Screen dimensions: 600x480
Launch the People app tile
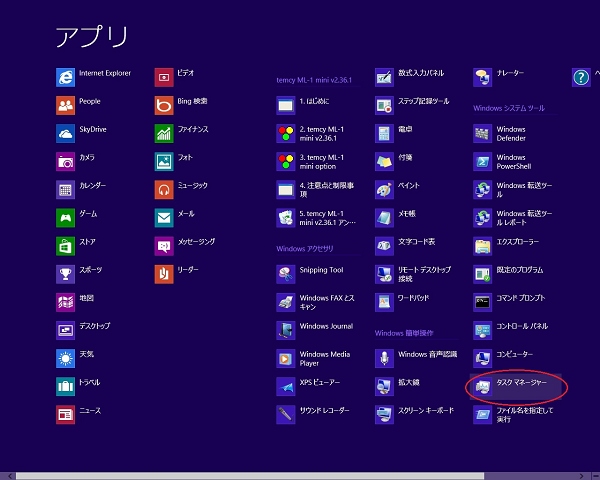65,105
